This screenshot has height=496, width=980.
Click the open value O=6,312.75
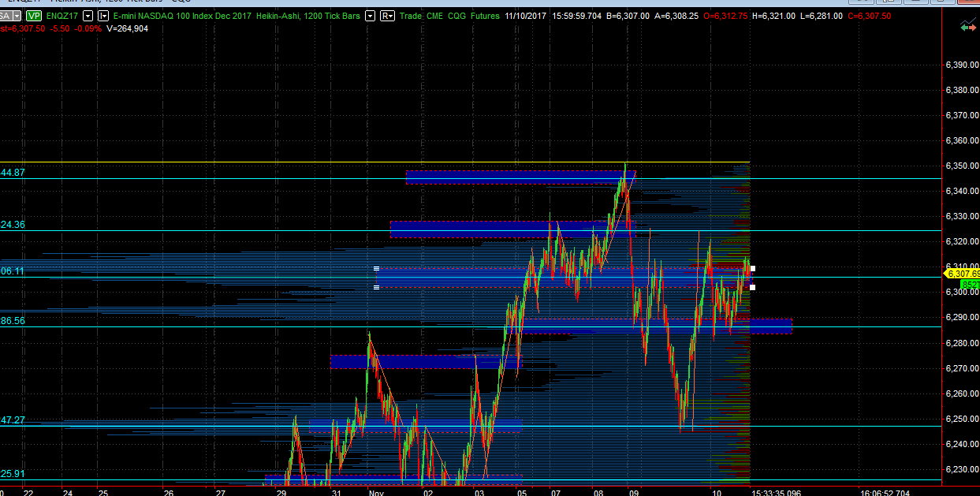pos(725,16)
